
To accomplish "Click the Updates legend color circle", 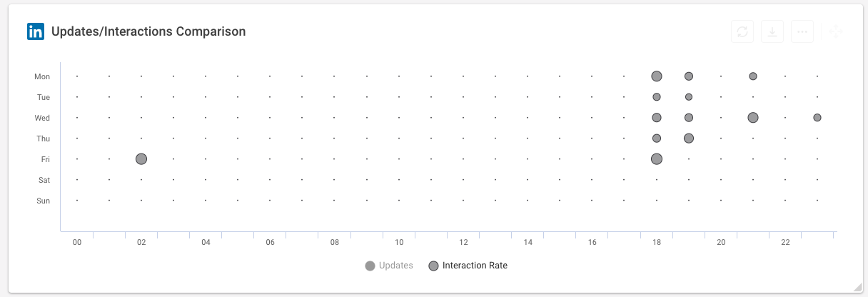I will tap(370, 266).
